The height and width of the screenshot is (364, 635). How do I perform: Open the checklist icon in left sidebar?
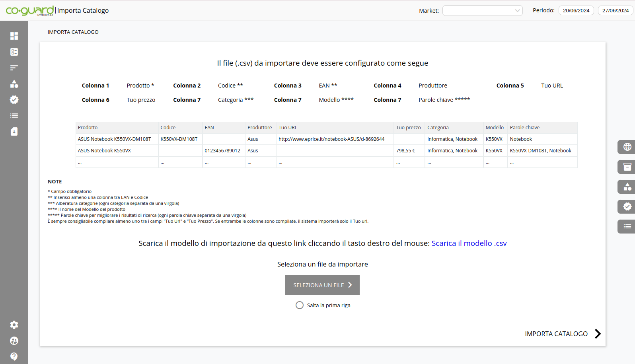[x=14, y=52]
